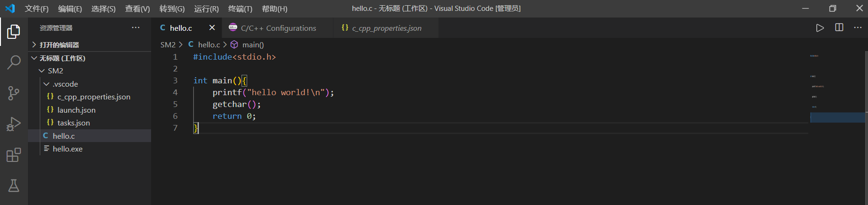Open the Extensions view icon
This screenshot has width=868, height=205.
click(14, 155)
